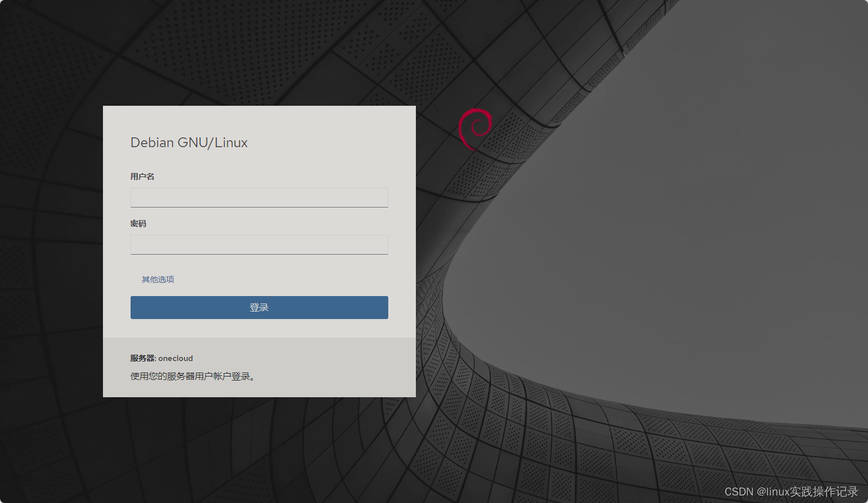Click the red Debian swirl logo

(476, 129)
